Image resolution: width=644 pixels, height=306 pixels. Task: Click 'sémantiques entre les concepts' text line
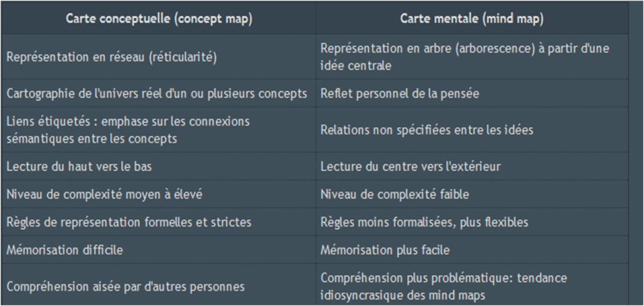(x=92, y=139)
